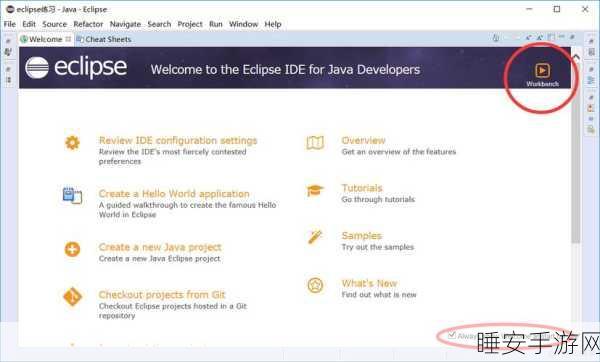This screenshot has height=362, width=600.
Task: Click the Samples wand icon
Action: tap(315, 237)
